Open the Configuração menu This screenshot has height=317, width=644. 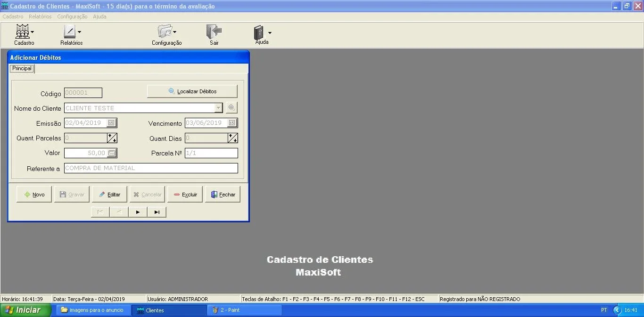click(x=72, y=16)
